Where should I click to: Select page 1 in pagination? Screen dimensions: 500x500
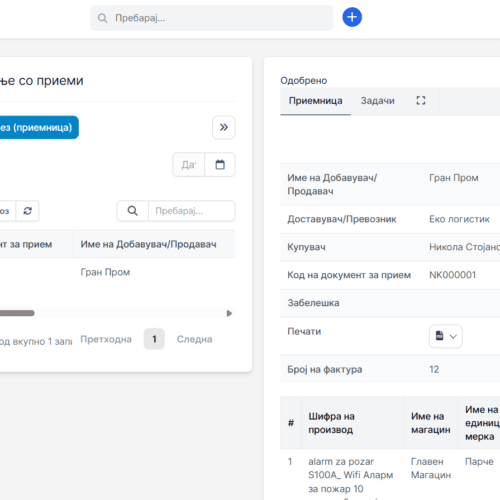(x=154, y=339)
